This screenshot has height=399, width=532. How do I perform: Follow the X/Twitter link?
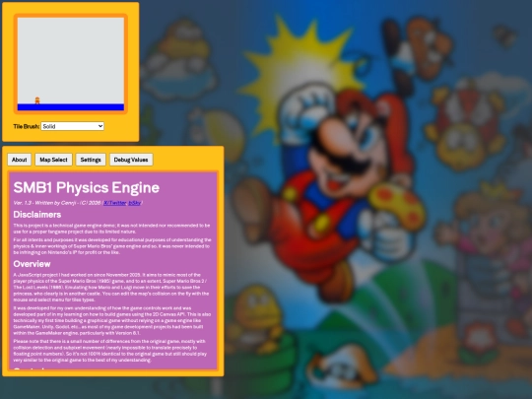click(115, 203)
